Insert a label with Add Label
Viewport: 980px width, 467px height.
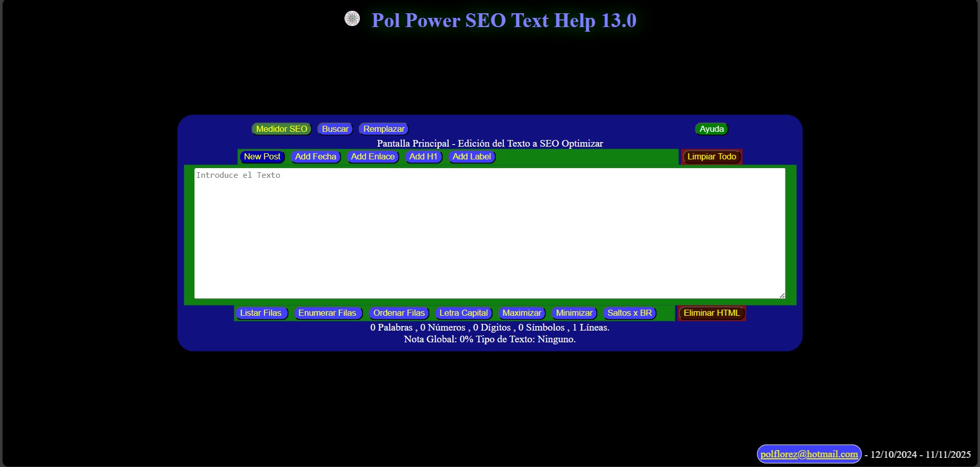pos(471,157)
